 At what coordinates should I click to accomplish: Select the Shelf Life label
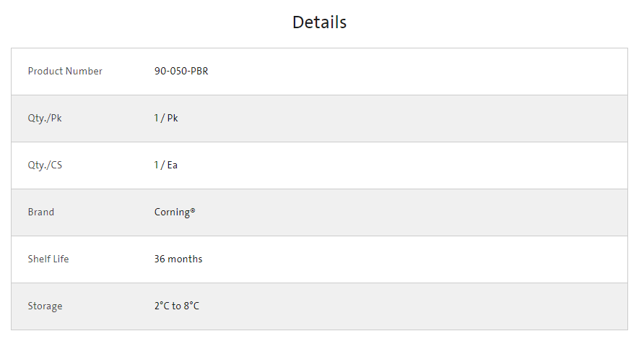click(48, 259)
